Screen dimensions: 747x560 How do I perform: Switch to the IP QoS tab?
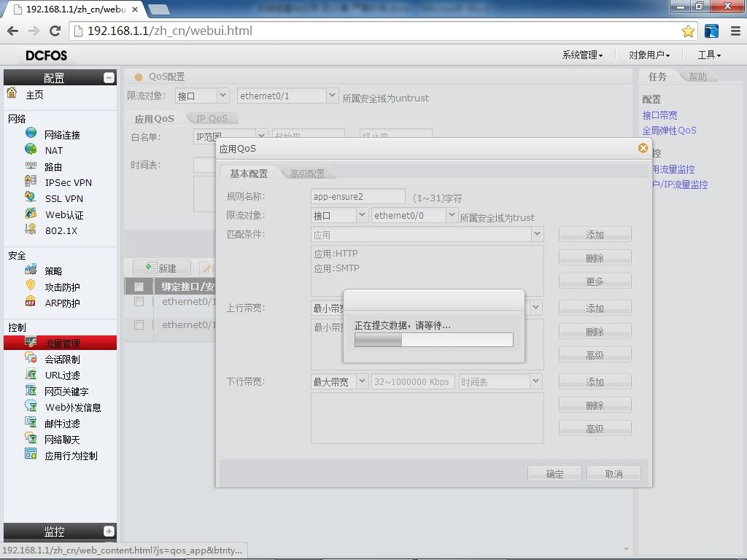pos(212,118)
